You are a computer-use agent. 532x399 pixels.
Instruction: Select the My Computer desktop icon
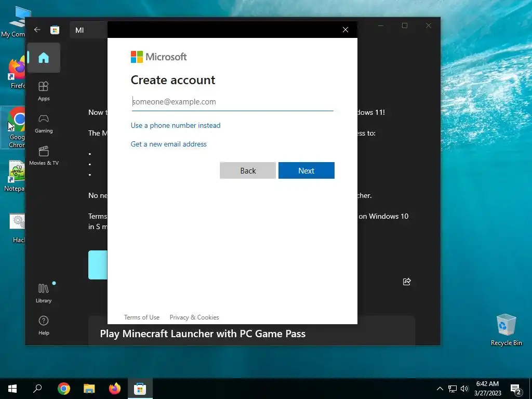click(14, 22)
